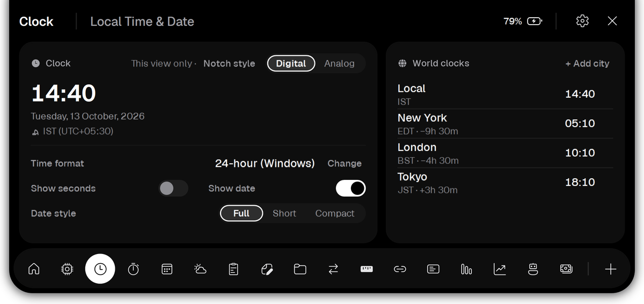Select the Local IST world clock row

point(505,95)
